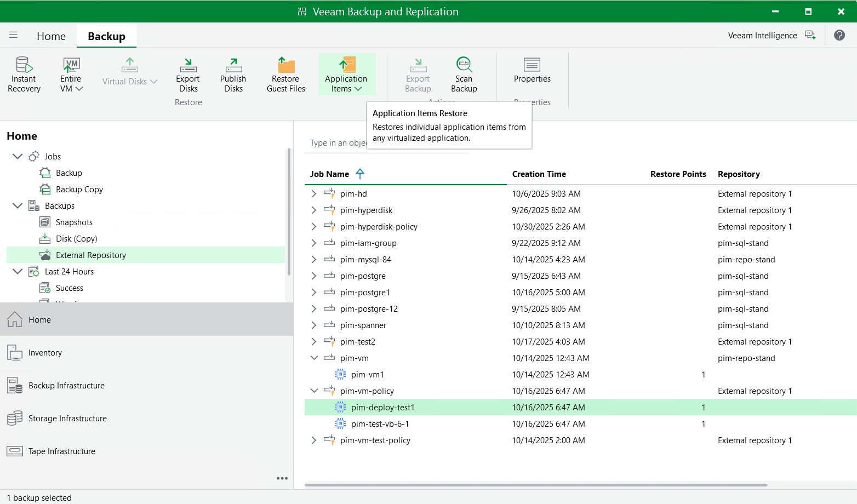Select Disk (Copy) node in tree
This screenshot has height=504, width=857.
pos(76,239)
